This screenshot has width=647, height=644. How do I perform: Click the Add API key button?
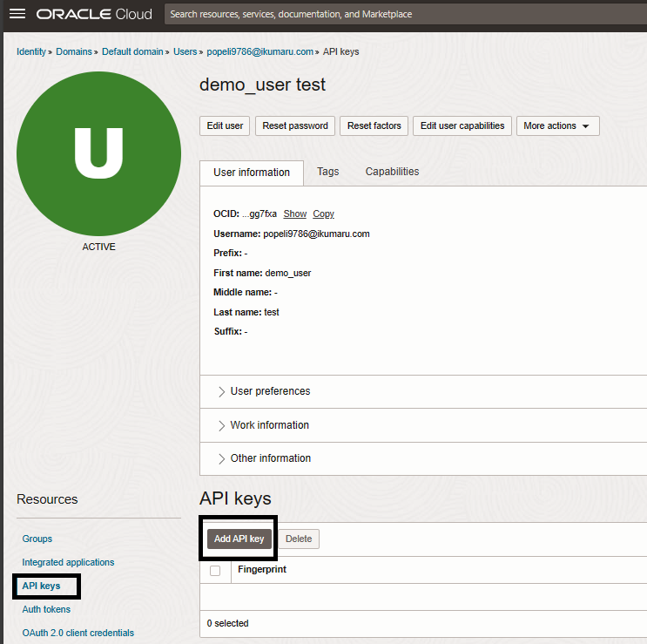pyautogui.click(x=239, y=539)
